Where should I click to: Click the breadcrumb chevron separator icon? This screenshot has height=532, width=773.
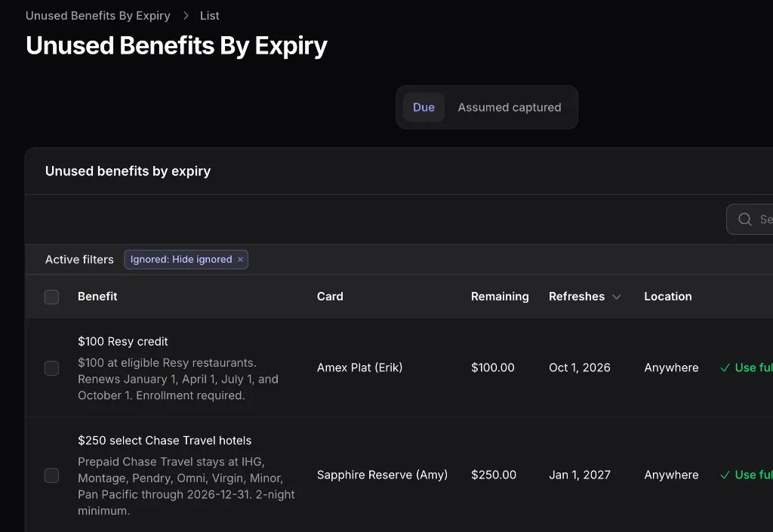pyautogui.click(x=186, y=16)
